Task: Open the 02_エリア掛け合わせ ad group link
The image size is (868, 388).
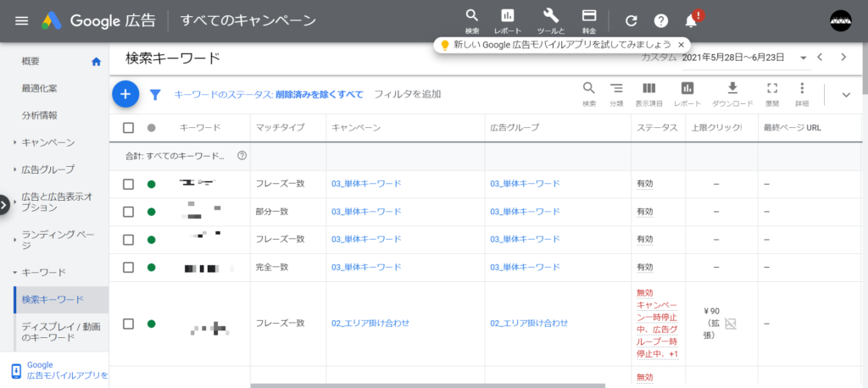Action: coord(529,324)
